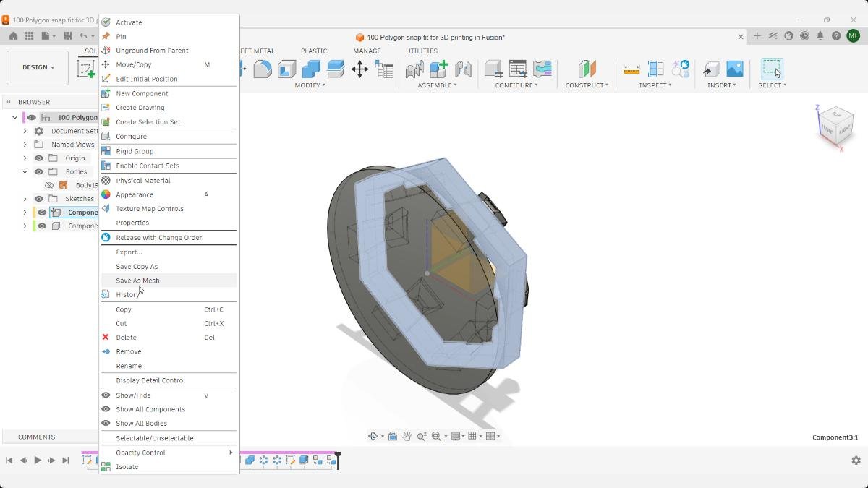
Task: Open the CONSTRUCT panel dropdown
Action: point(587,85)
